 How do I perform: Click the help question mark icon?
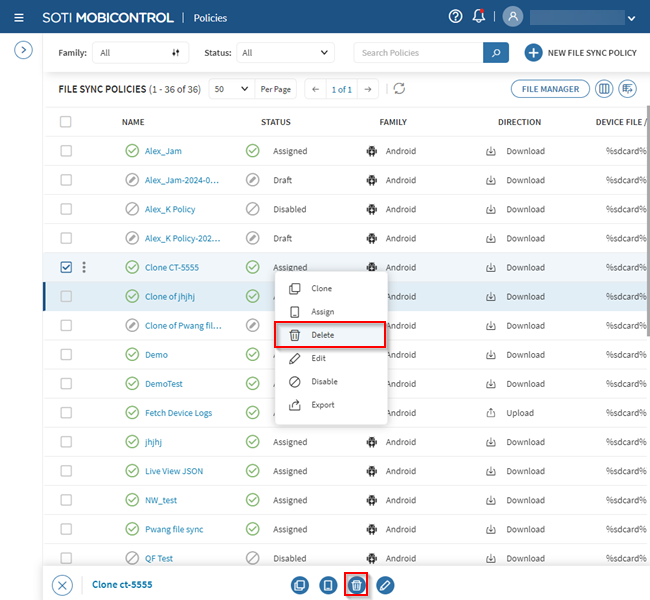click(456, 17)
